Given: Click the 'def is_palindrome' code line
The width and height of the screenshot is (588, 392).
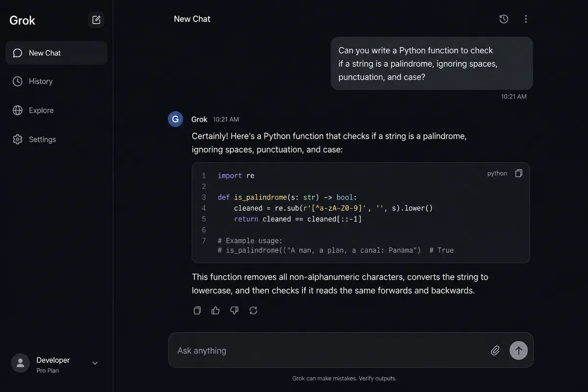Looking at the screenshot, I should click(287, 197).
